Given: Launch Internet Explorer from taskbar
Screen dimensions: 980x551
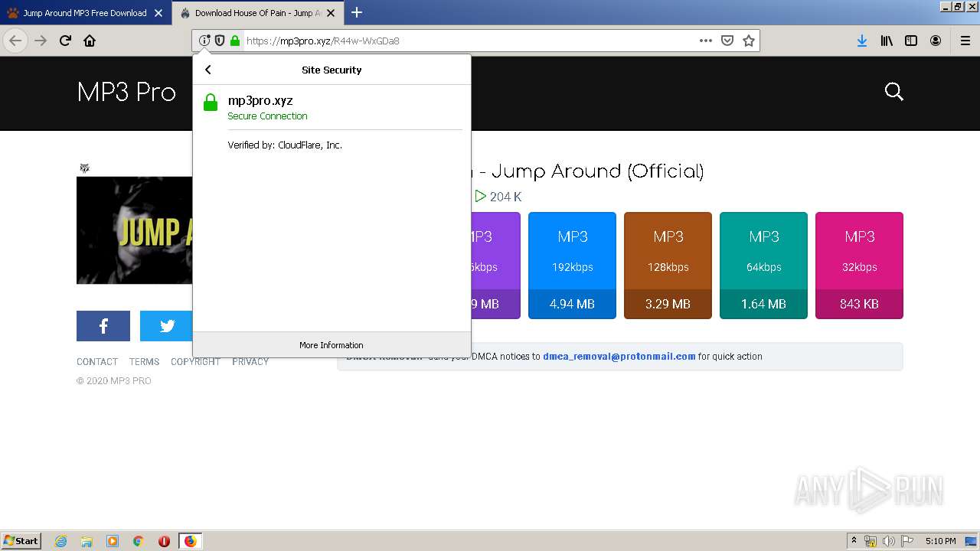Looking at the screenshot, I should pos(61,541).
